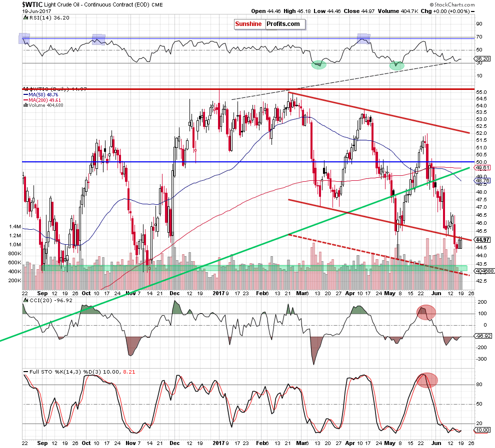
Task: Click the 47.5 price axis label
Action: [481, 200]
